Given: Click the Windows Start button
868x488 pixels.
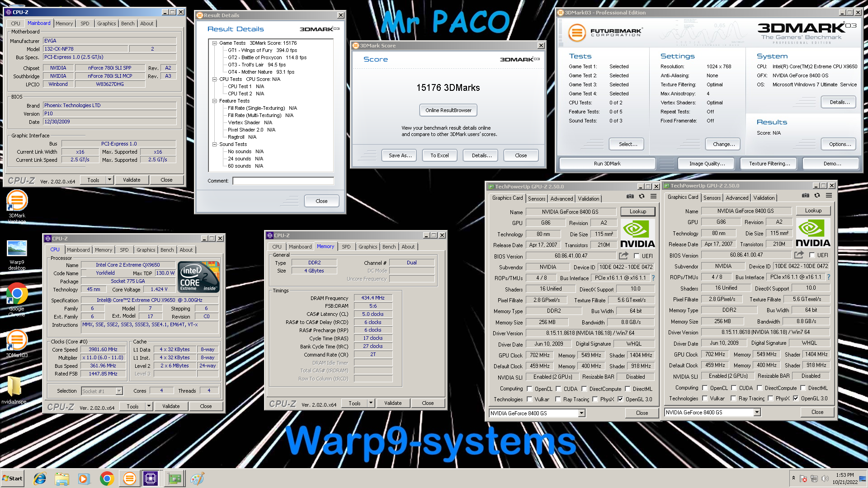Looking at the screenshot, I should pyautogui.click(x=12, y=479).
